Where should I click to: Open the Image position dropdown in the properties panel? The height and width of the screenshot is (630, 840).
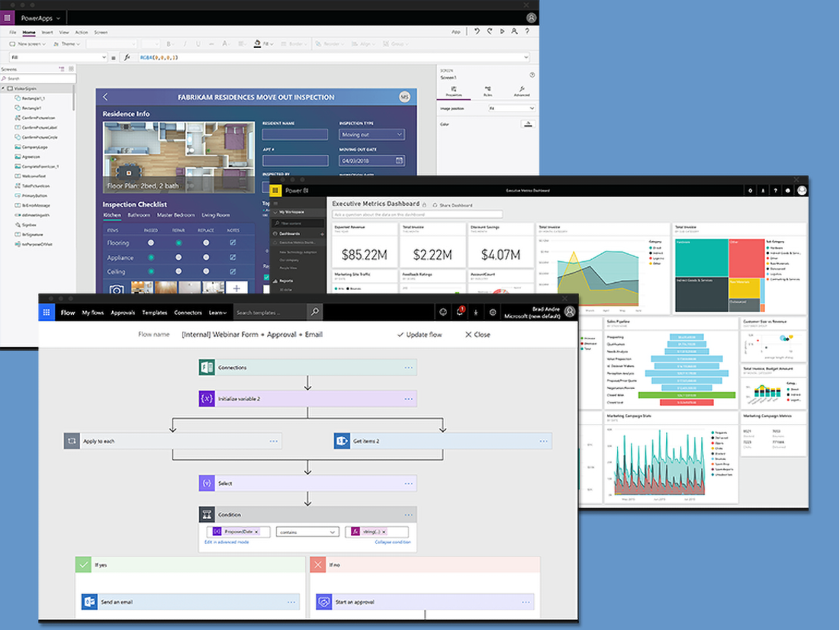[x=511, y=108]
